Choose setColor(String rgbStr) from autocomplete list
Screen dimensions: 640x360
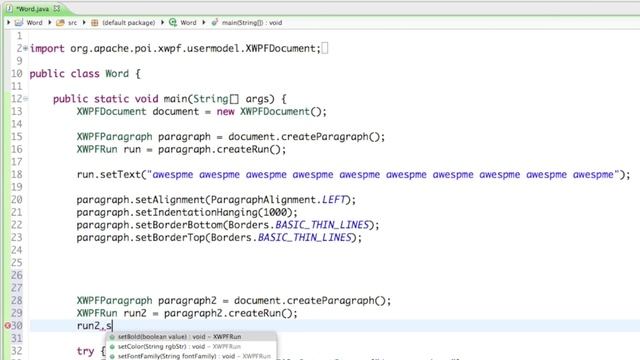click(x=191, y=347)
